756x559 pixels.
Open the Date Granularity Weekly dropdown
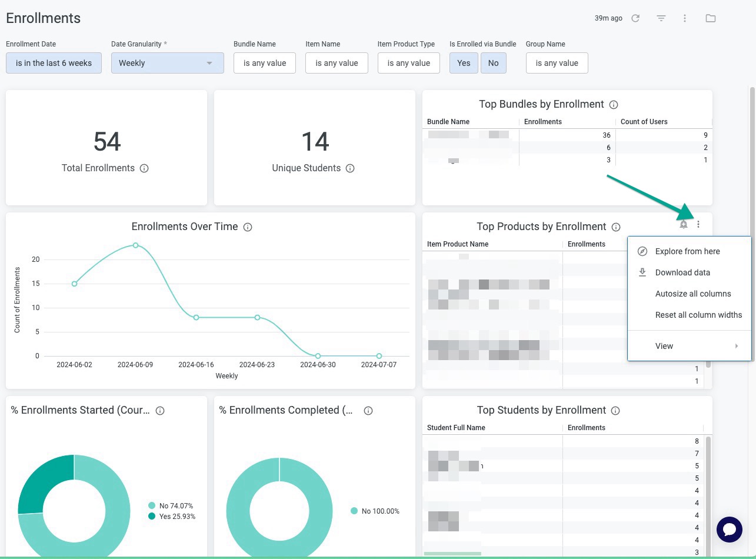coord(167,62)
